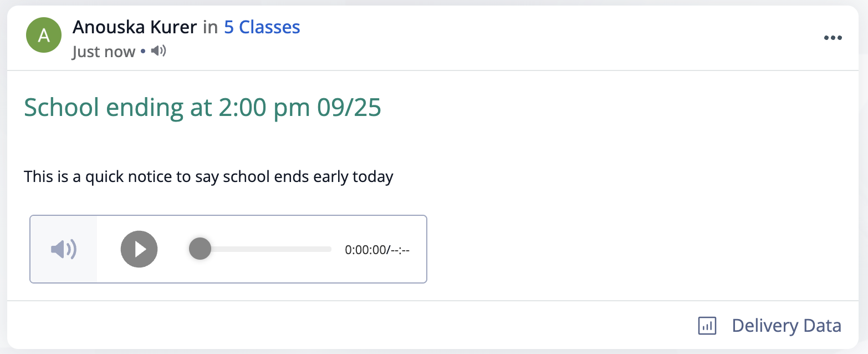Viewport: 868px width, 354px height.
Task: Click empty footer area left of Delivery Data
Action: pos(349,326)
